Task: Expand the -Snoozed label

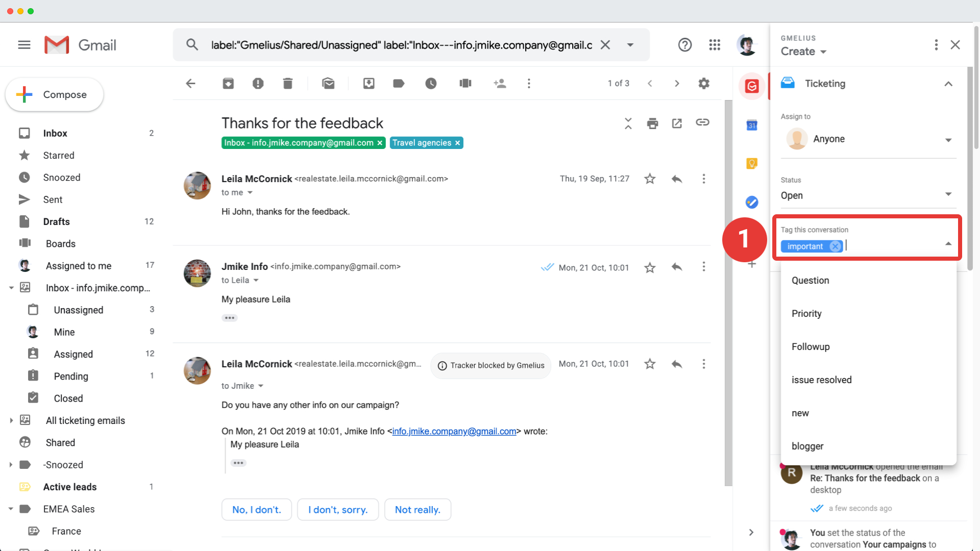Action: 11,465
